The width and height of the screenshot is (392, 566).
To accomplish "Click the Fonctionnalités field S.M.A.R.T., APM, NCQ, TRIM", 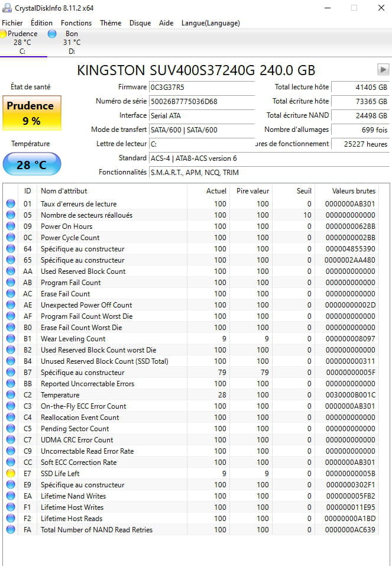I will click(x=269, y=173).
